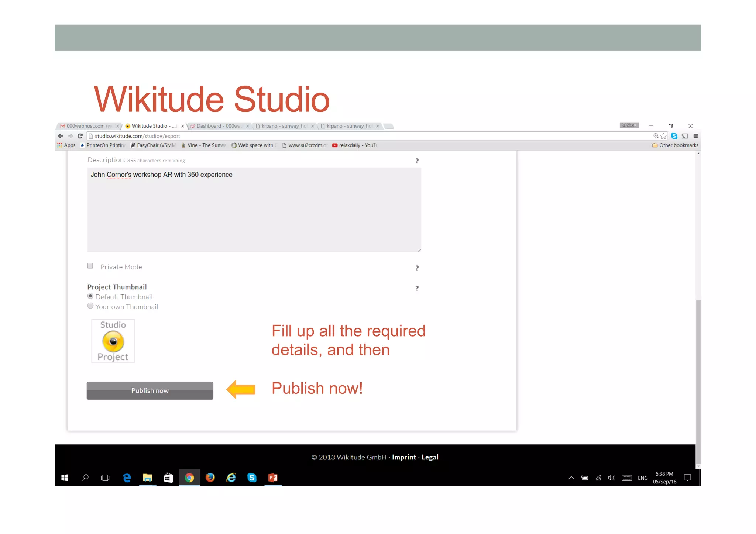Open the Apps bookmarks shortcut
Screen dimensions: 756x534
(66, 145)
